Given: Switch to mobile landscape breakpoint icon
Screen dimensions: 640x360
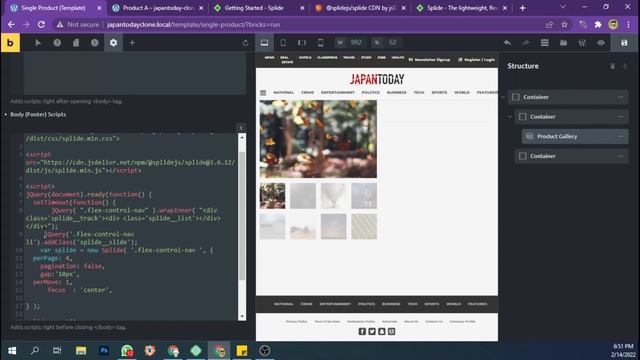Looking at the screenshot, I should pyautogui.click(x=302, y=43).
